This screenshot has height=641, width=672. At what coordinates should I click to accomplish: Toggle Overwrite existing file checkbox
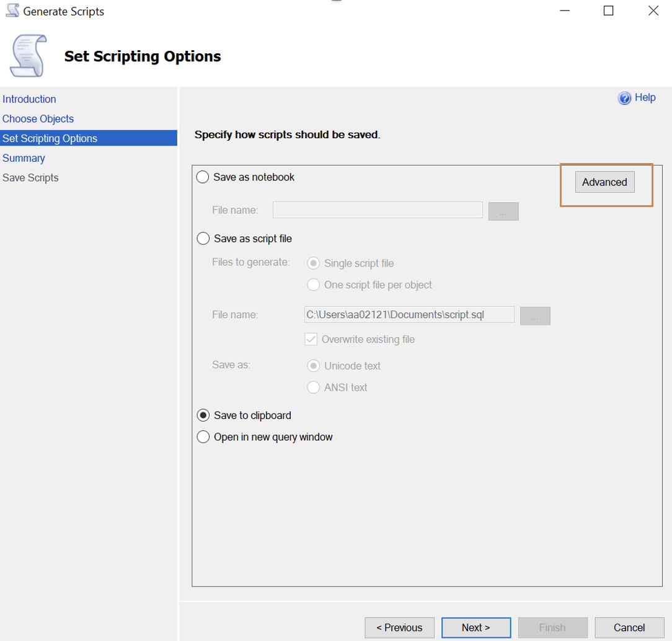point(311,339)
